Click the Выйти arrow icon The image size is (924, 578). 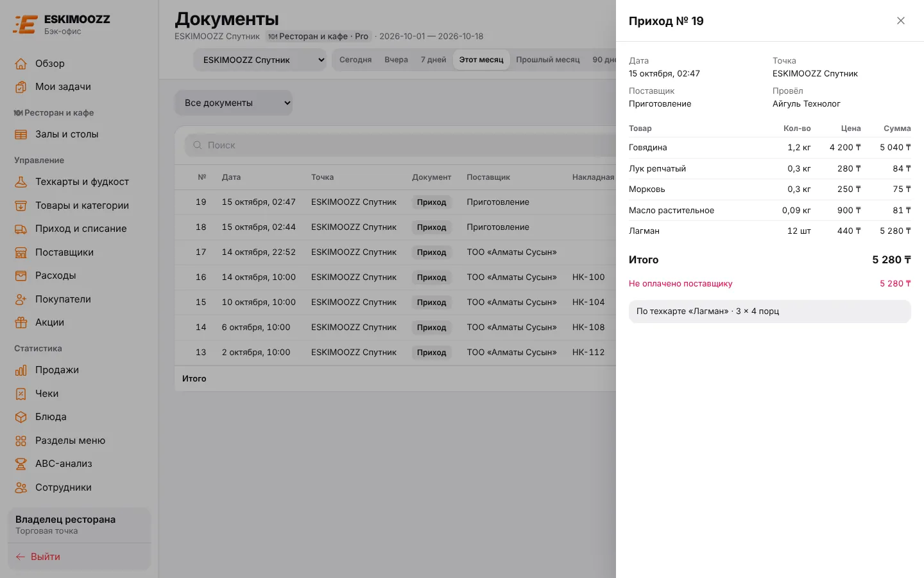point(21,557)
